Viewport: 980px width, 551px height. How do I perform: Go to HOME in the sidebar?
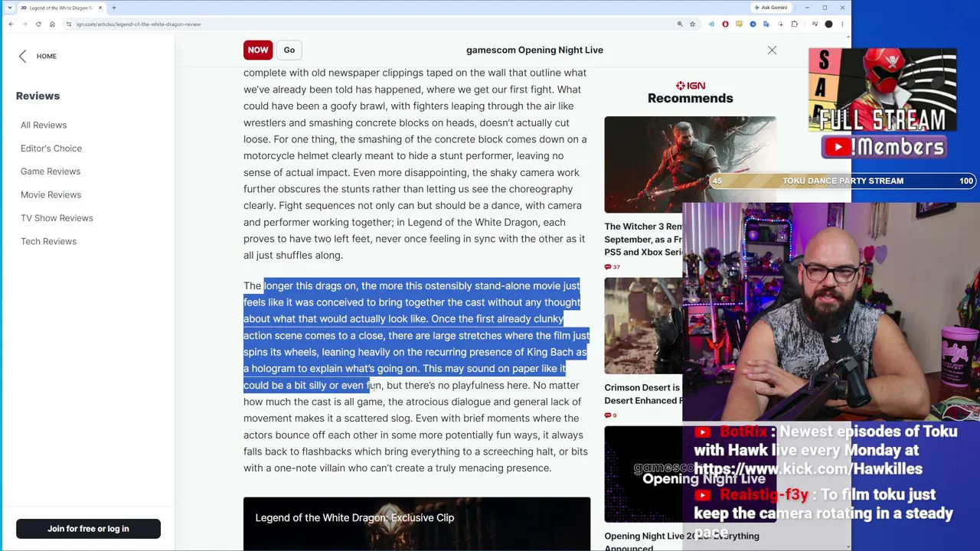[x=47, y=57]
